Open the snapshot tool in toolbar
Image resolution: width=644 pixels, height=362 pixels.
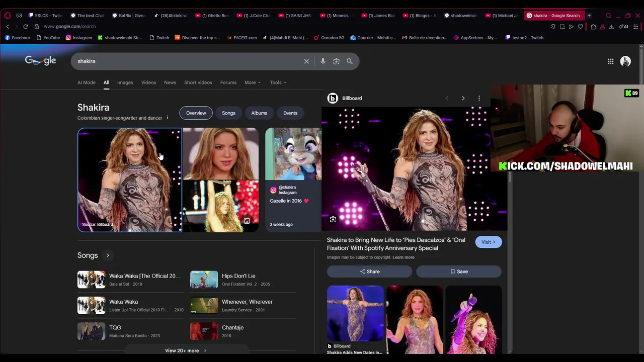(x=562, y=27)
